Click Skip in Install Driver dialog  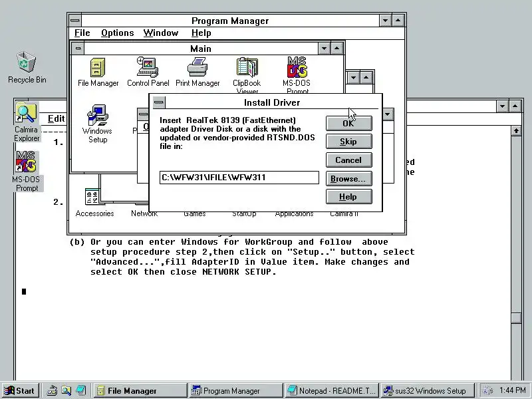click(x=348, y=142)
